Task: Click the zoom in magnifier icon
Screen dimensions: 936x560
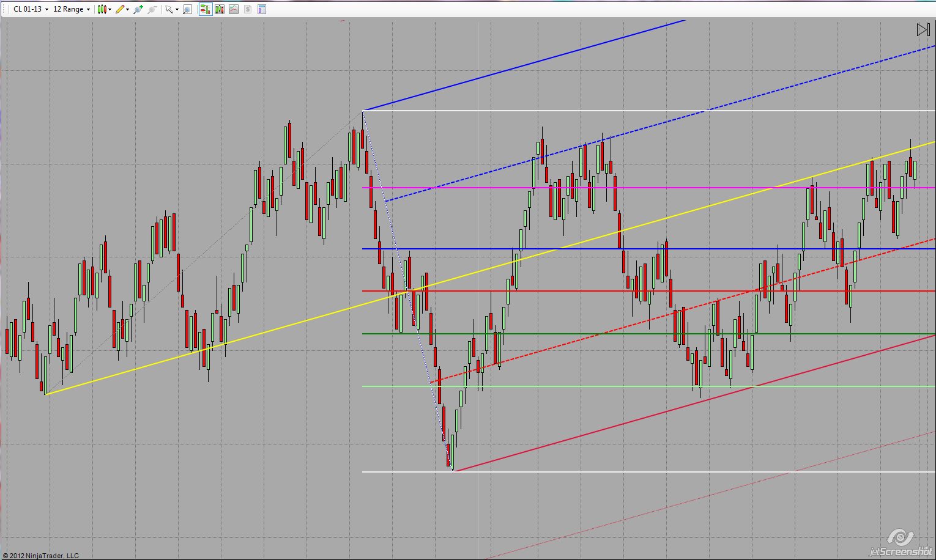Action: point(138,9)
